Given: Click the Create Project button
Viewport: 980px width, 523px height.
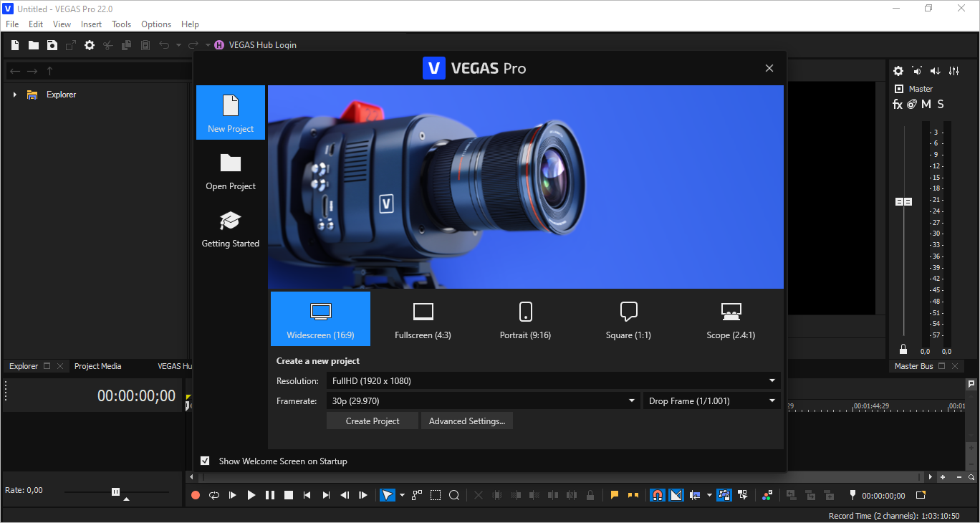Looking at the screenshot, I should pyautogui.click(x=373, y=421).
